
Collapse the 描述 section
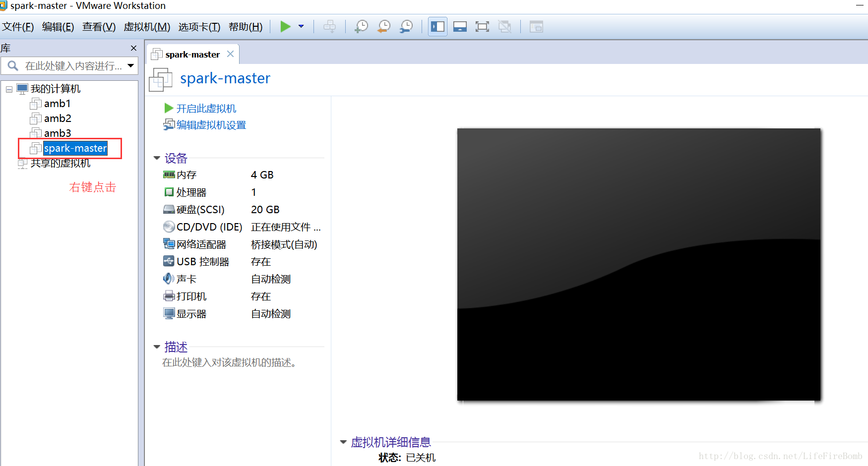[x=157, y=347]
